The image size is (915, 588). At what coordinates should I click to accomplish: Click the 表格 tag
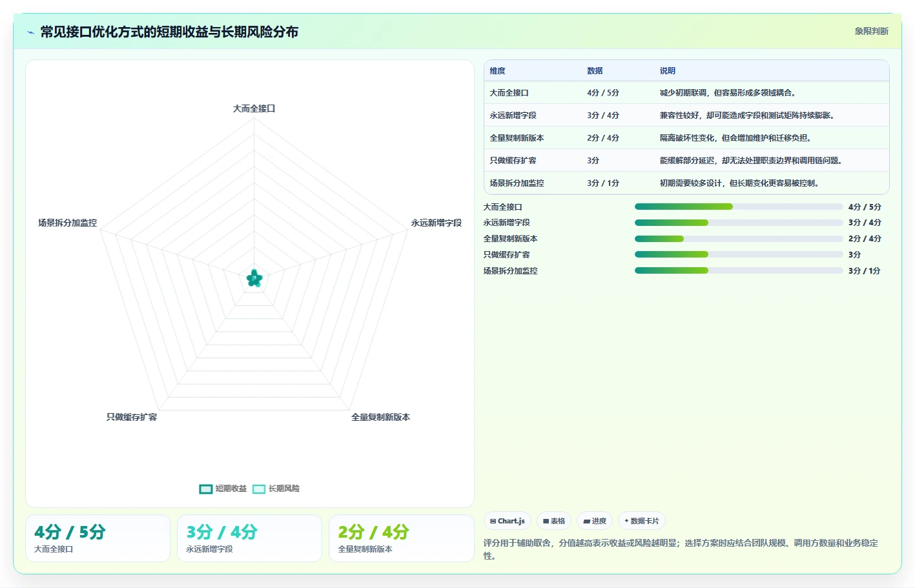point(554,521)
